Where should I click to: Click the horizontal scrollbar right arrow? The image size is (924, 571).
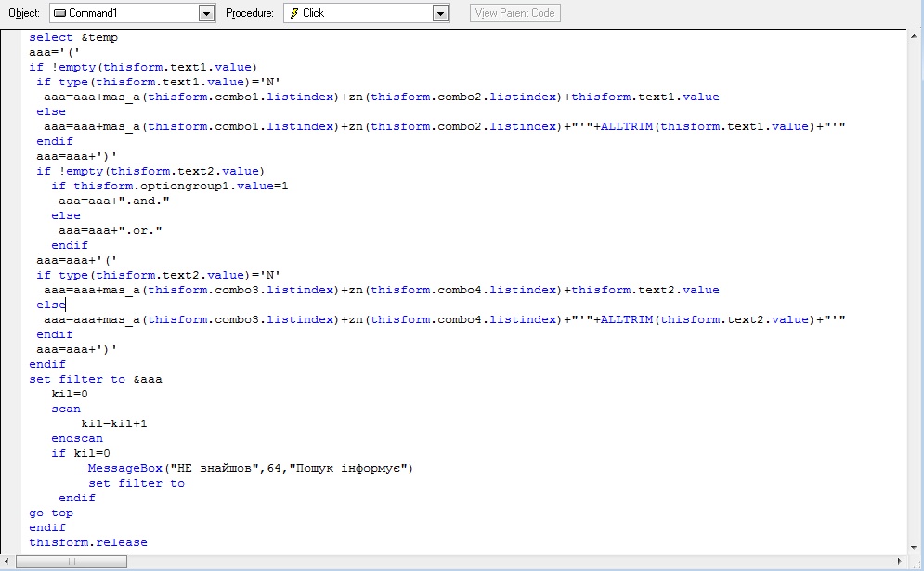click(899, 562)
